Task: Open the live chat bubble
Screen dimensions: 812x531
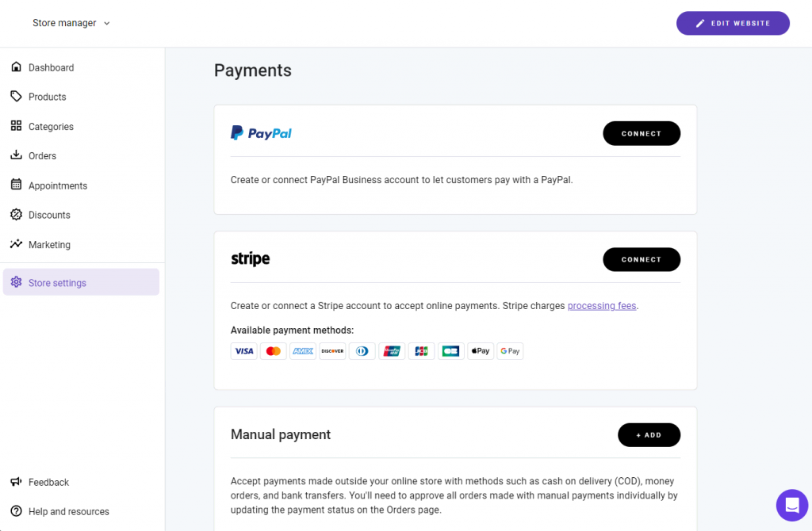Action: (791, 505)
